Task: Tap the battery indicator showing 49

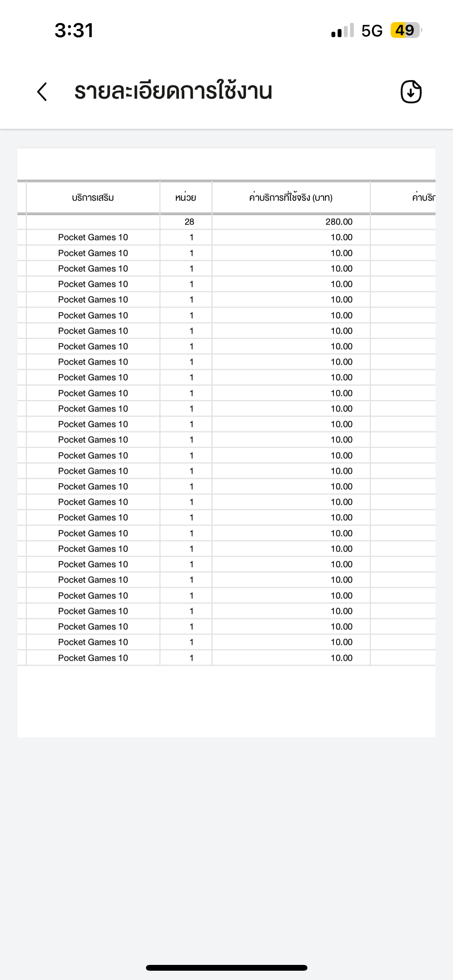Action: coord(406,30)
